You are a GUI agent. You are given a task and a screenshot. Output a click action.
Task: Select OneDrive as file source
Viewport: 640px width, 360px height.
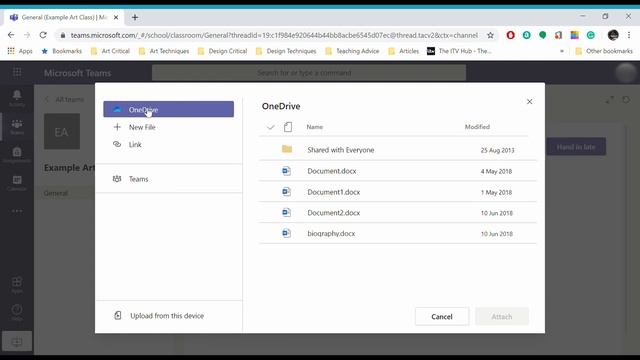[x=168, y=109]
